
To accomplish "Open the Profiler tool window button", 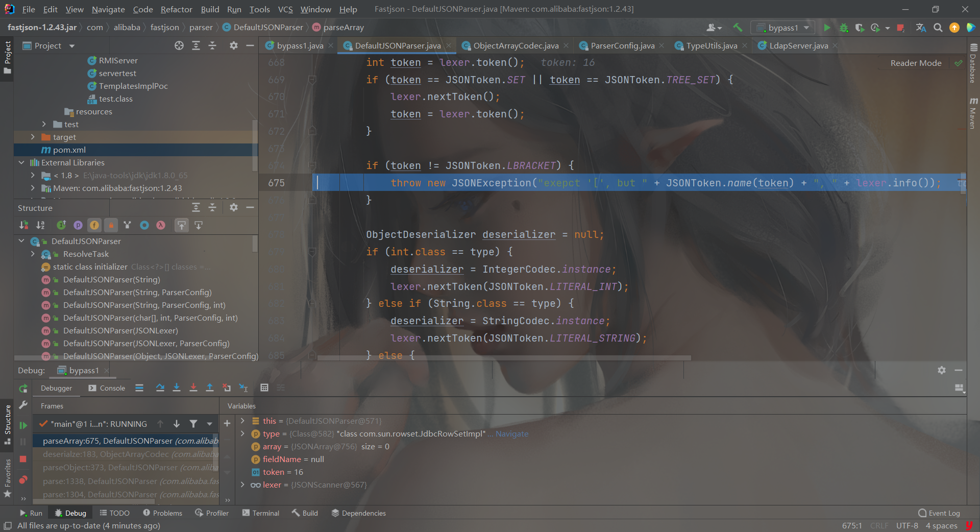I will click(x=212, y=513).
